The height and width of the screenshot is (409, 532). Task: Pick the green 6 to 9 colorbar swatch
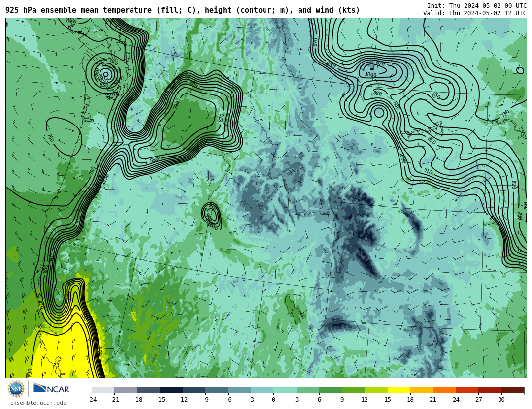(x=331, y=390)
